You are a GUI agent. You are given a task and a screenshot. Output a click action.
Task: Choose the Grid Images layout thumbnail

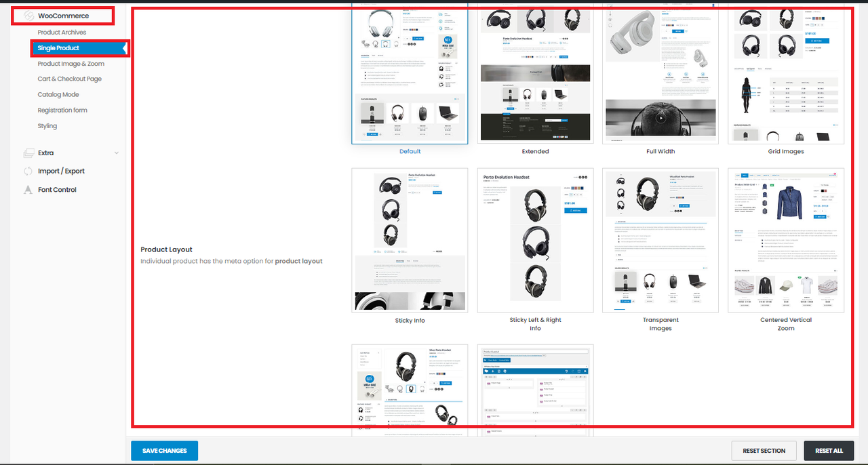pyautogui.click(x=786, y=75)
